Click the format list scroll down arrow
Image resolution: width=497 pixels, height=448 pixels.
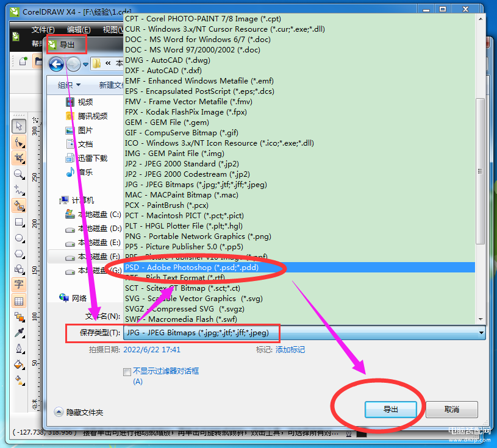pyautogui.click(x=481, y=319)
